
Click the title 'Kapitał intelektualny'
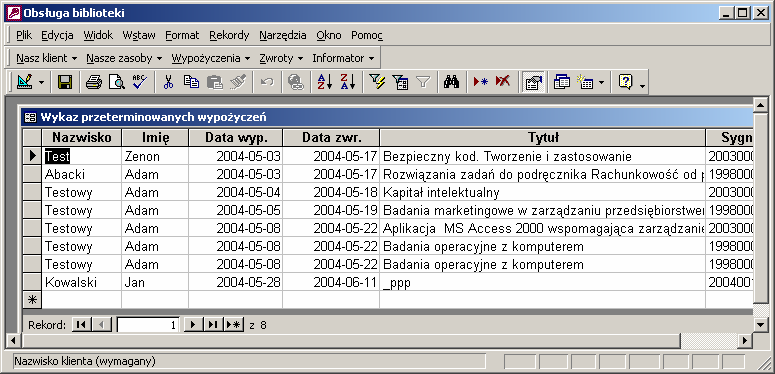coord(441,193)
